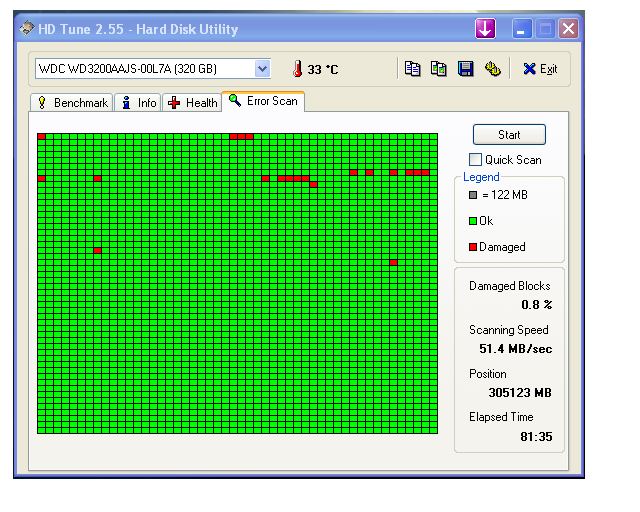Click the Start scan button
Image resolution: width=640 pixels, height=512 pixels.
[509, 134]
